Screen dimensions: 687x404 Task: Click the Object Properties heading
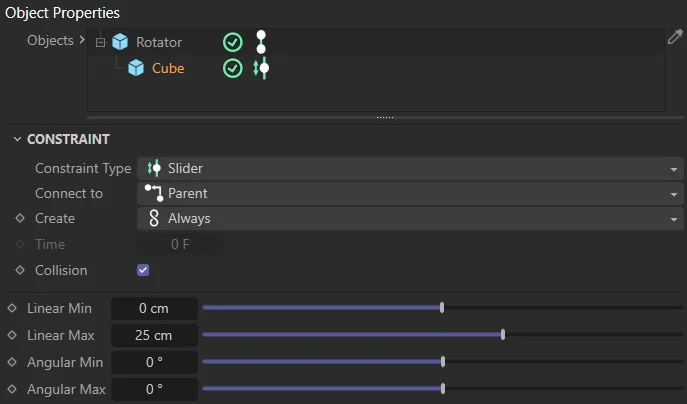click(62, 13)
